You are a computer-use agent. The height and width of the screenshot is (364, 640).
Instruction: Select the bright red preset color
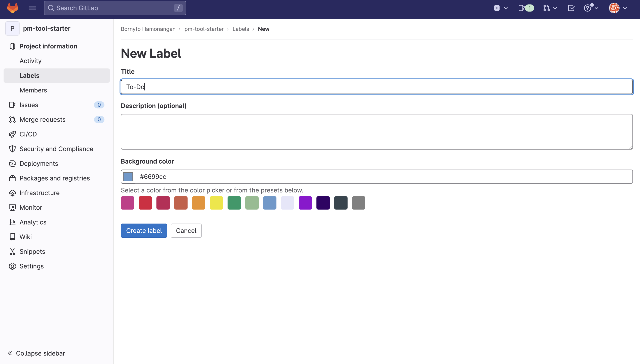click(x=145, y=203)
